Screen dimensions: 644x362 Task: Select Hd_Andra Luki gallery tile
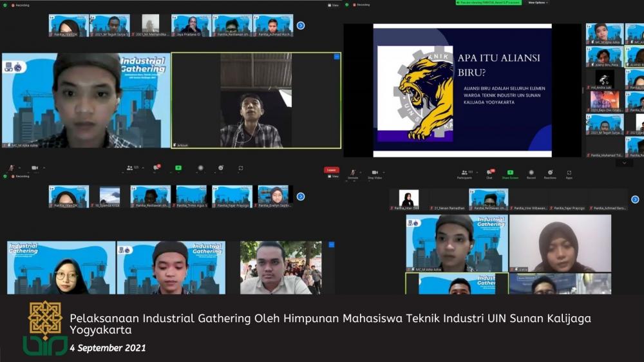click(x=605, y=79)
